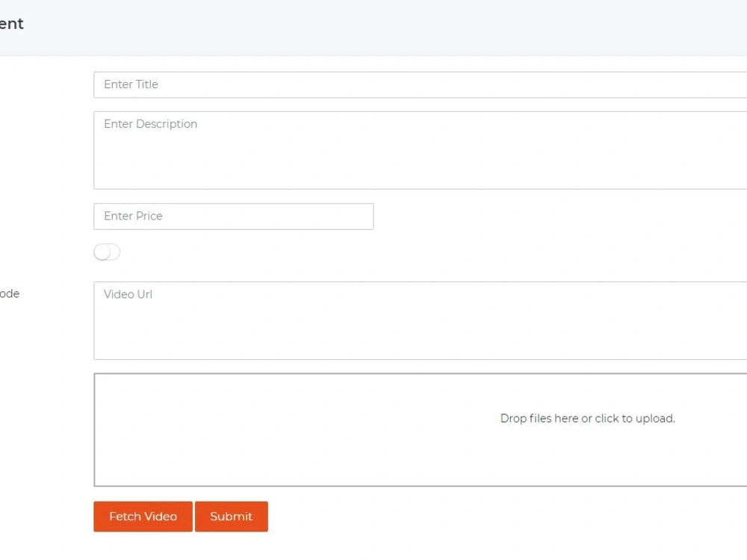747x560 pixels.
Task: Click the Enter Title input field
Action: coord(420,85)
